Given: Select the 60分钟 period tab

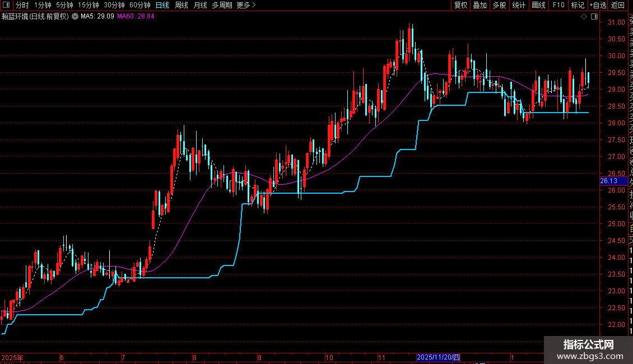Looking at the screenshot, I should point(140,5).
